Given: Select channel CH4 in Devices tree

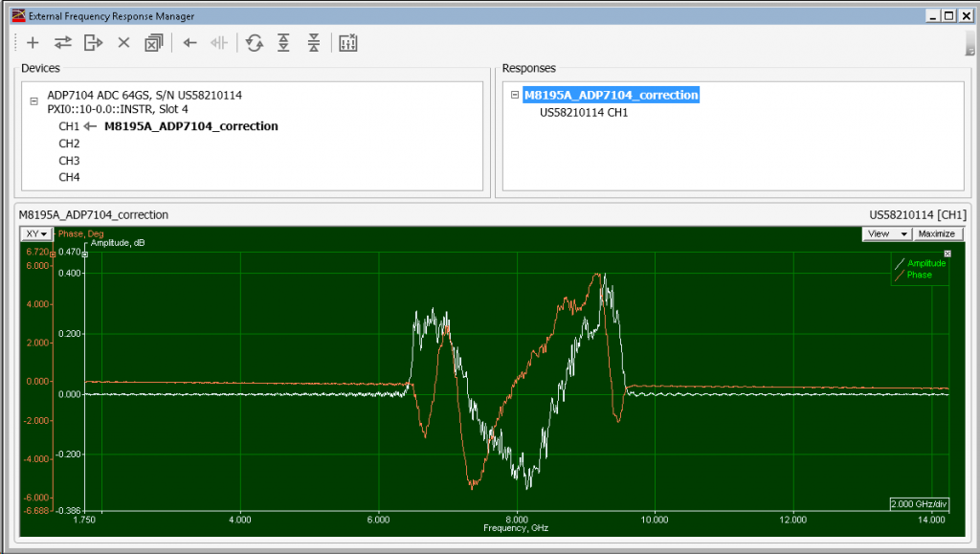Looking at the screenshot, I should coord(69,177).
